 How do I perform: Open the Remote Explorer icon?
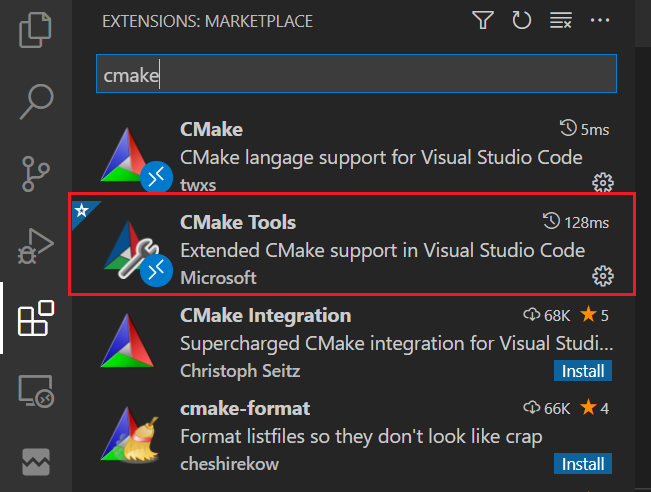pos(36,391)
